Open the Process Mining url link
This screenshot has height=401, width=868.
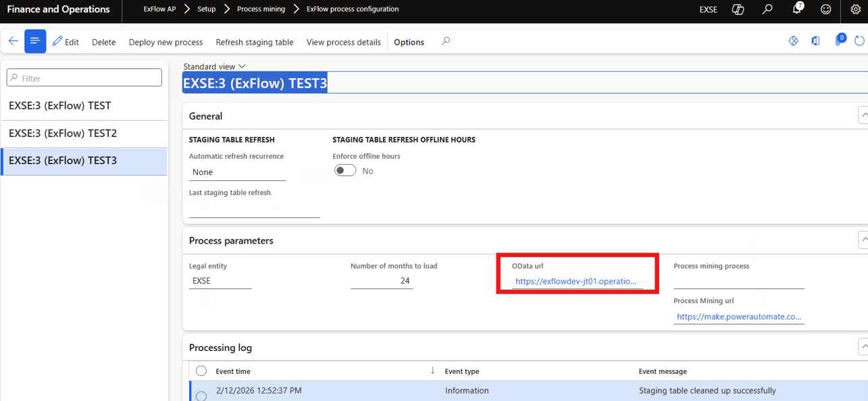[739, 317]
